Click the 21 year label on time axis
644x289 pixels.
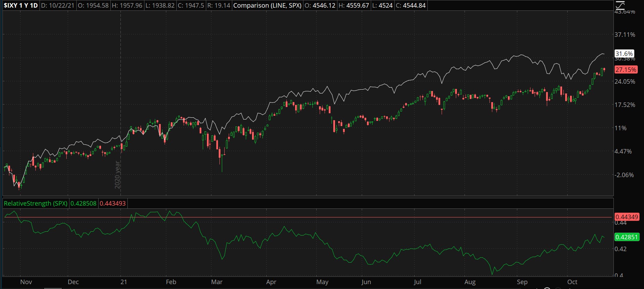click(124, 282)
